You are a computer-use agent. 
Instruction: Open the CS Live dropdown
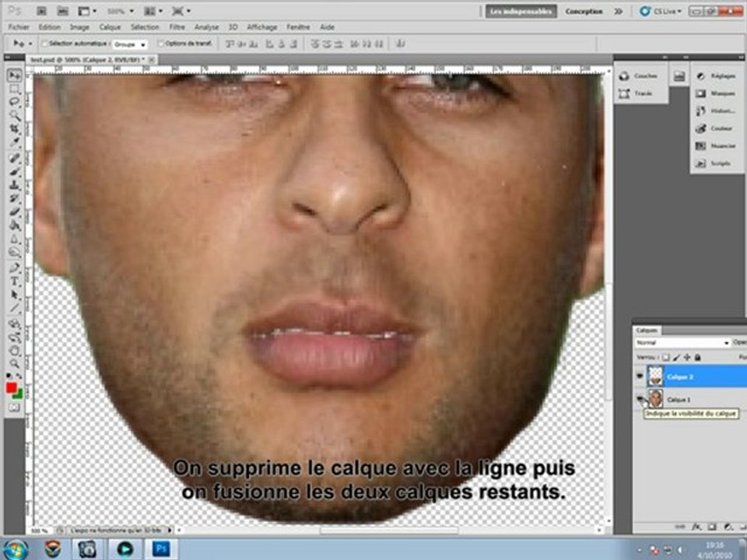pos(661,12)
